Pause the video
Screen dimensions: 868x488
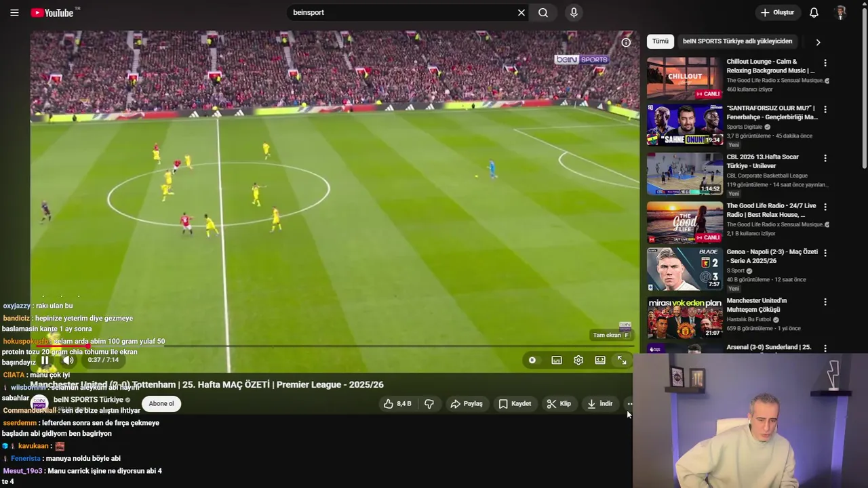pos(45,360)
